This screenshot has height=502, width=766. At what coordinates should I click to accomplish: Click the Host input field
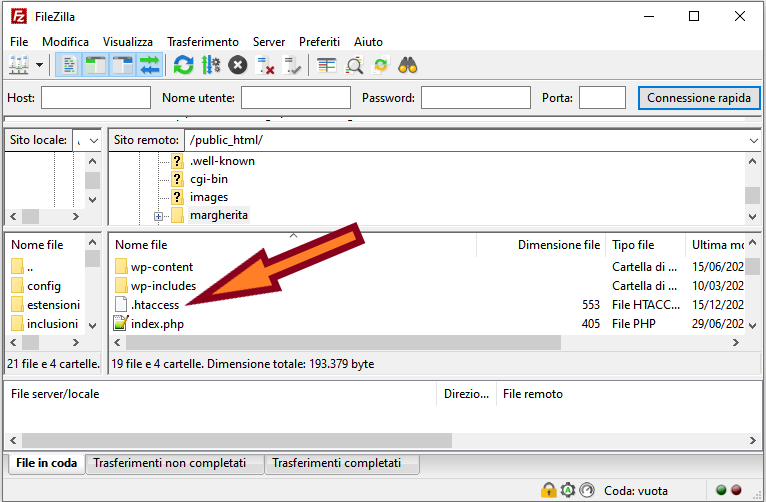point(95,98)
